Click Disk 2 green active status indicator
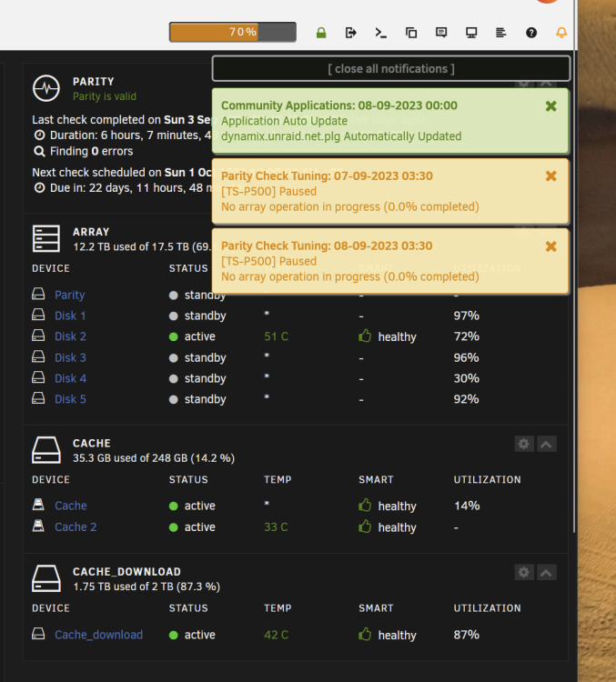Image resolution: width=616 pixels, height=682 pixels. pyautogui.click(x=173, y=336)
